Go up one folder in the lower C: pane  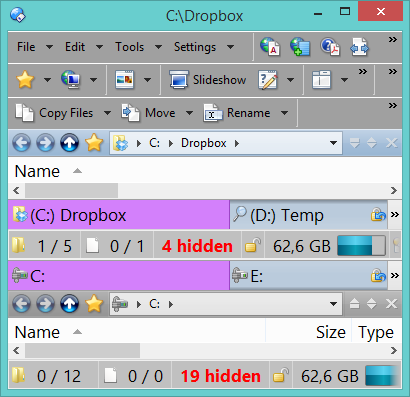point(70,304)
